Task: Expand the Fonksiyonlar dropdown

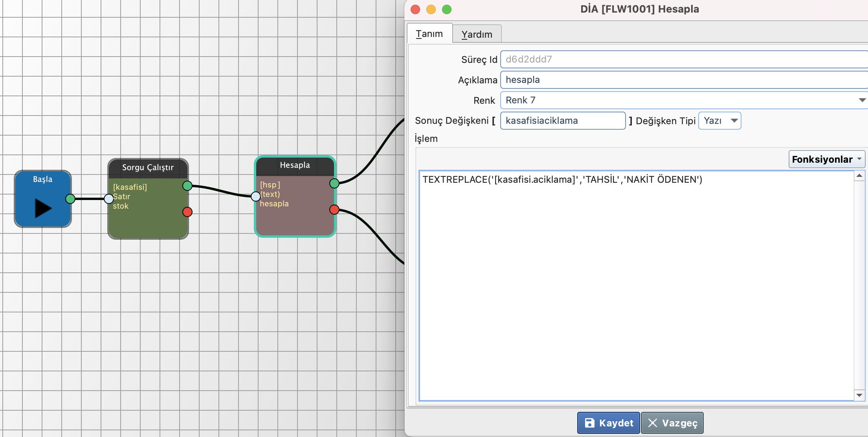Action: click(x=826, y=159)
